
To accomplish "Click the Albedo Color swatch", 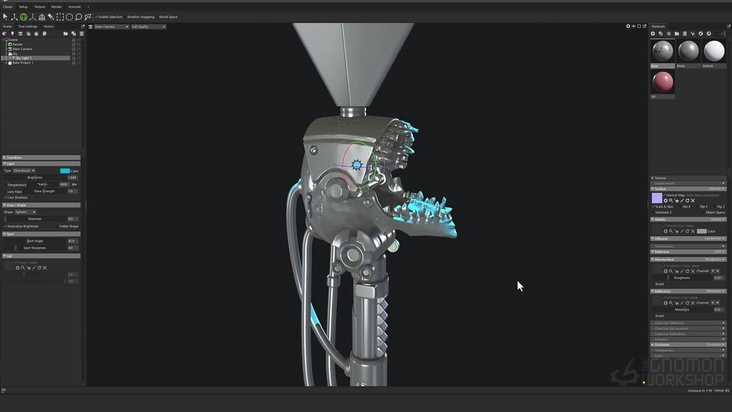I will pos(702,231).
